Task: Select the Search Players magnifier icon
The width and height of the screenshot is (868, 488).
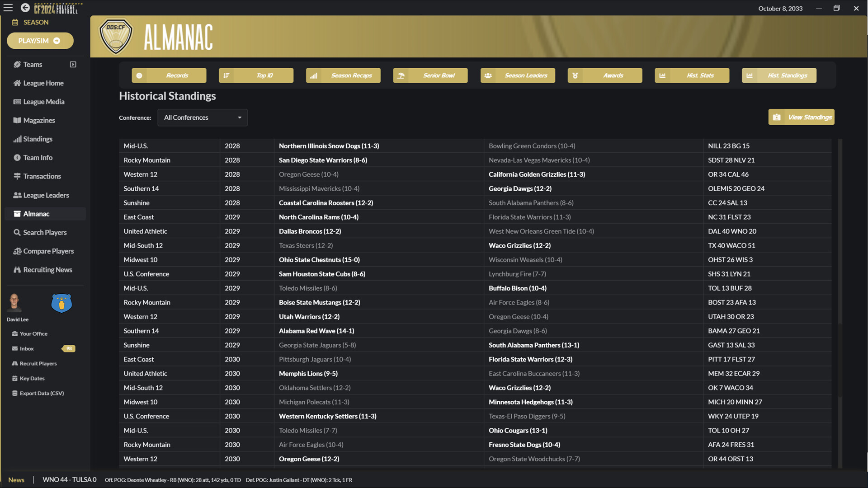Action: coord(17,232)
